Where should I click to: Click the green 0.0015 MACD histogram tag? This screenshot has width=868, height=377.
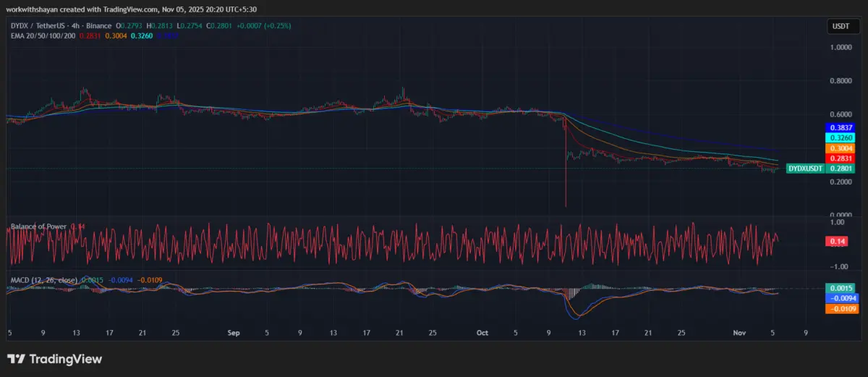[839, 288]
